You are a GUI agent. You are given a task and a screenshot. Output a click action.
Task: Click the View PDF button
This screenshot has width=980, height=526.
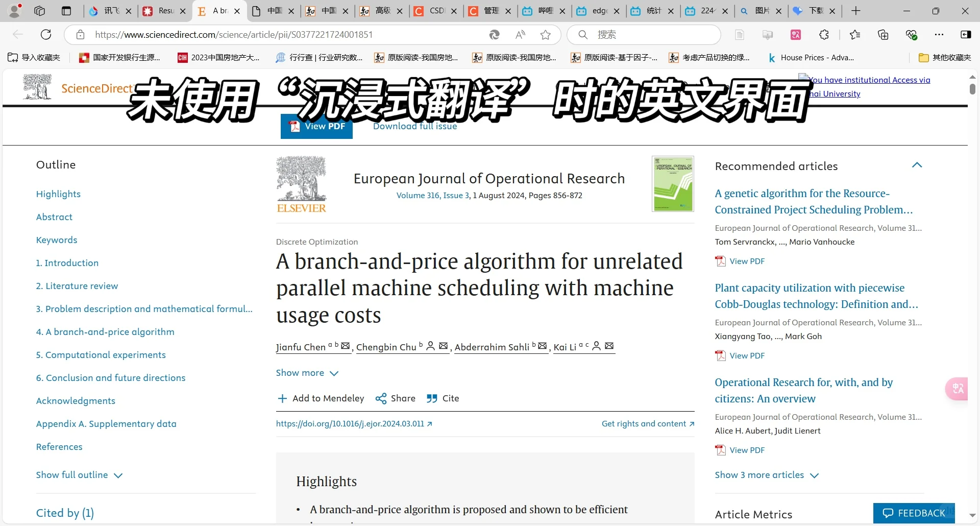pos(316,126)
